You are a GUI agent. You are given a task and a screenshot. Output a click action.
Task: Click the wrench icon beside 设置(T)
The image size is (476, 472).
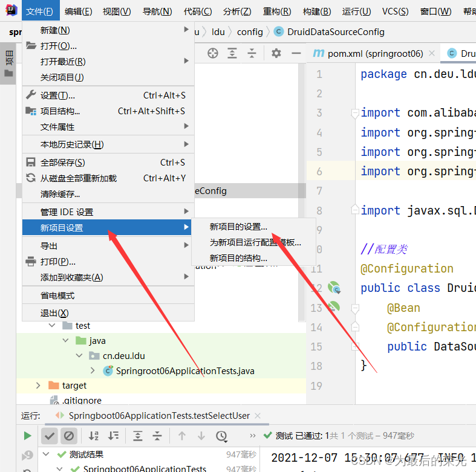point(31,95)
